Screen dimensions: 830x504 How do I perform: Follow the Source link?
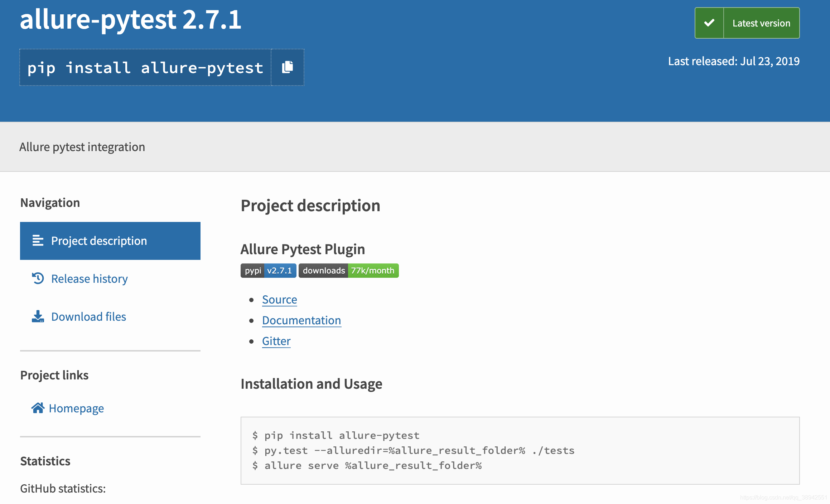[x=280, y=300]
